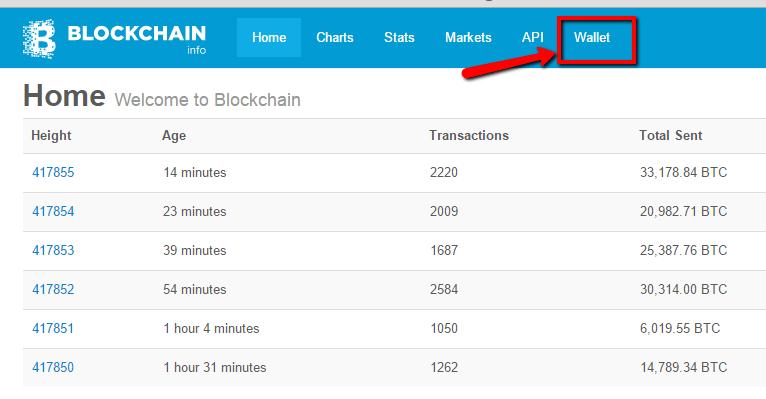Click the Total Sent column header
This screenshot has height=399, width=766.
(671, 135)
